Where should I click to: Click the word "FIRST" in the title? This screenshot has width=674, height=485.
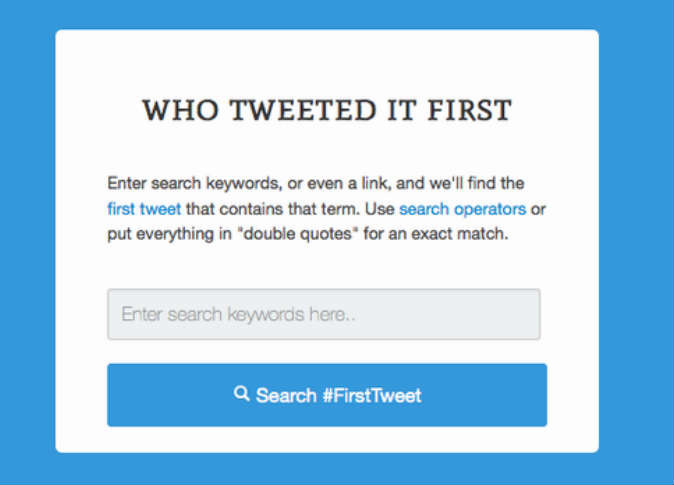(467, 109)
